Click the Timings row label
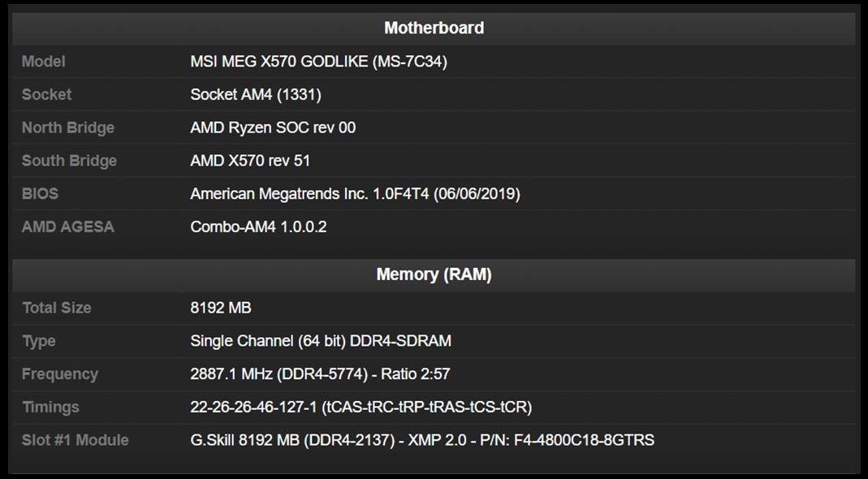The width and height of the screenshot is (868, 479). point(50,408)
